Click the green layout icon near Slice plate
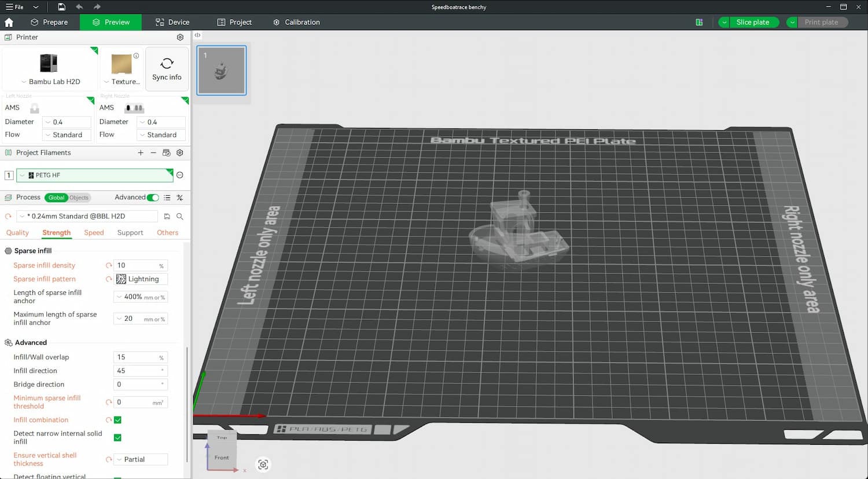Screen dimensions: 868x479 click(699, 22)
